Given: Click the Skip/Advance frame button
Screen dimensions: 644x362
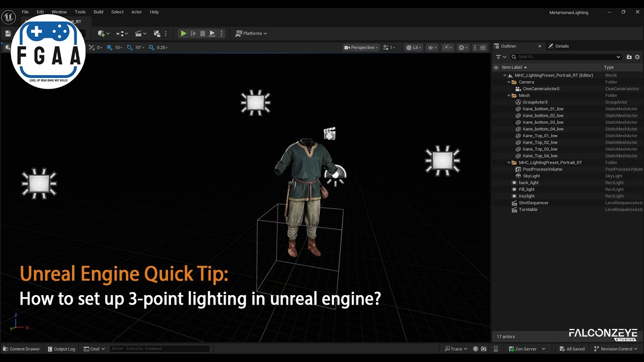Looking at the screenshot, I should click(193, 34).
